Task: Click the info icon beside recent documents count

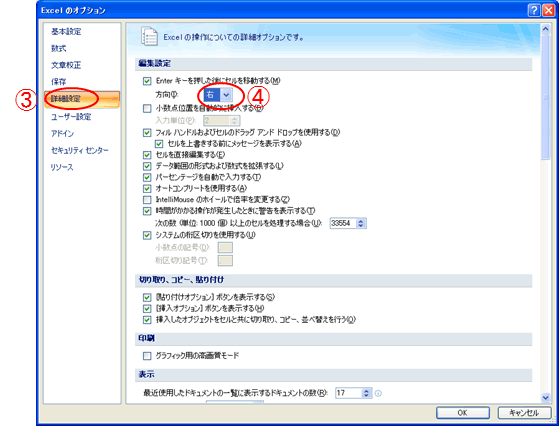Action: pyautogui.click(x=378, y=393)
